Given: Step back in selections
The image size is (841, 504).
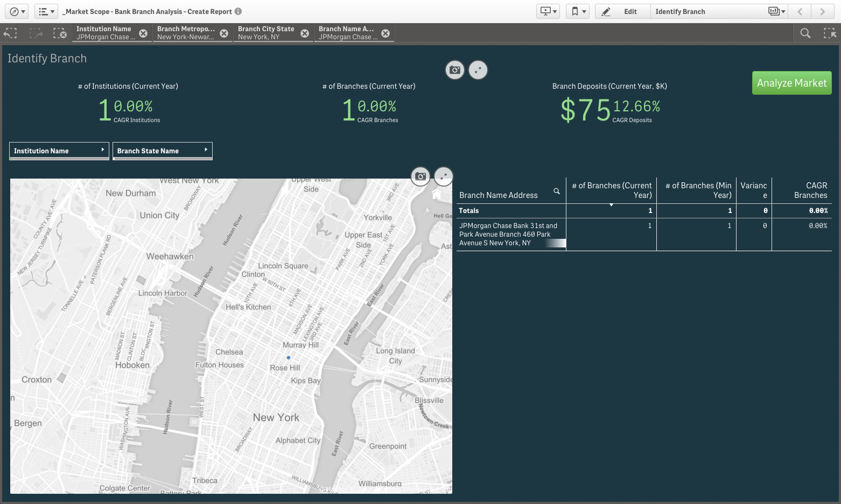Looking at the screenshot, I should pos(10,33).
